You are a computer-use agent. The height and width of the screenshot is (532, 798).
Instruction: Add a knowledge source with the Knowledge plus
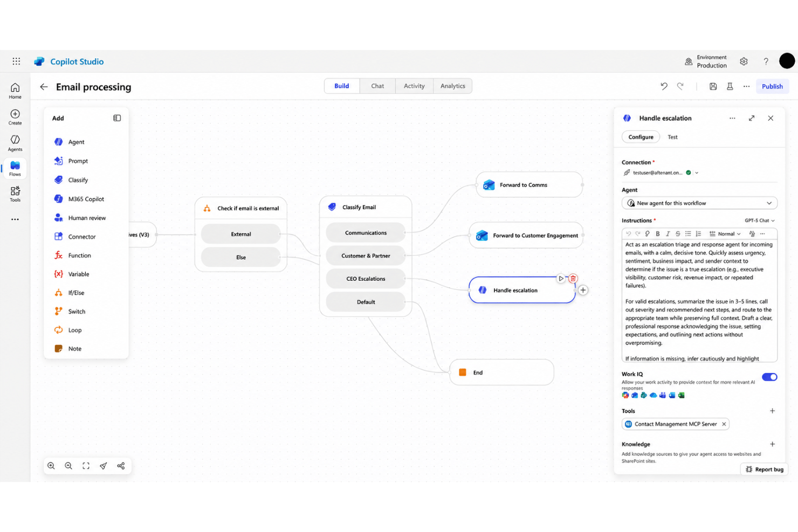[x=772, y=444]
